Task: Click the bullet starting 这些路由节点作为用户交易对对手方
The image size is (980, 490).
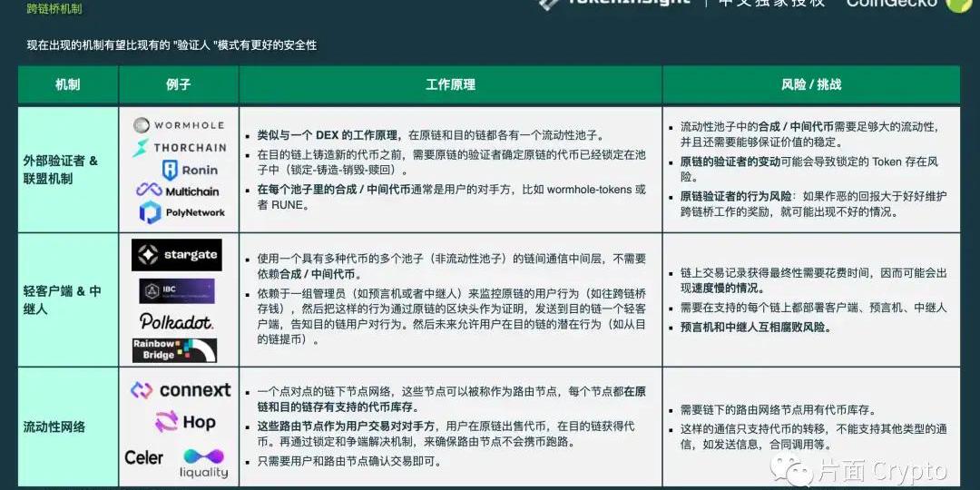Action: (x=441, y=434)
